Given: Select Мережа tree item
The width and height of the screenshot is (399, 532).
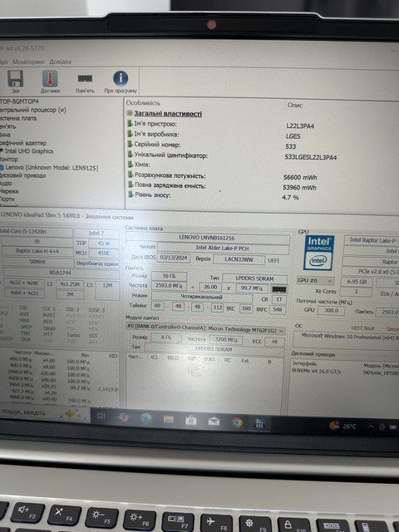Looking at the screenshot, I should (9, 191).
